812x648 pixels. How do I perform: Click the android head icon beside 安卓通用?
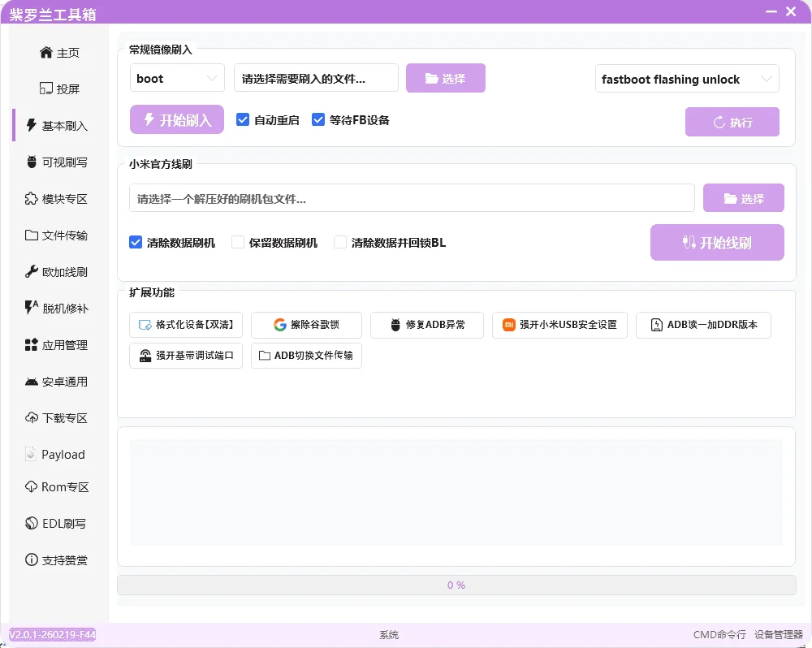(x=32, y=382)
